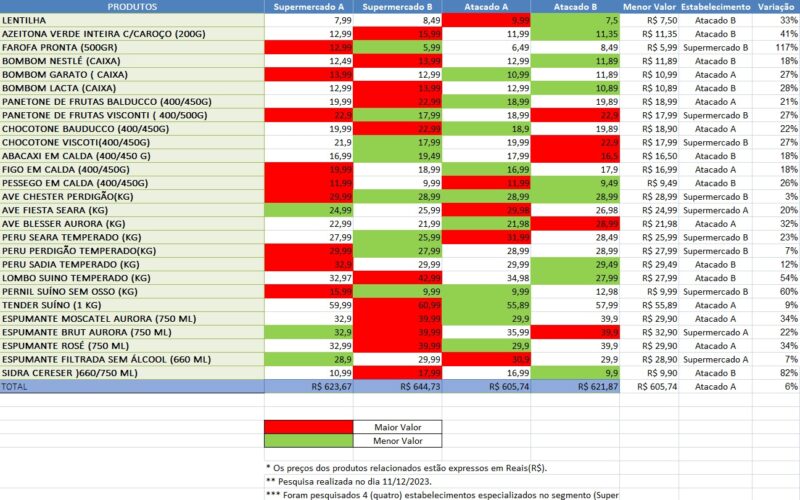Select SIDRA CERESER product cell

132,373
